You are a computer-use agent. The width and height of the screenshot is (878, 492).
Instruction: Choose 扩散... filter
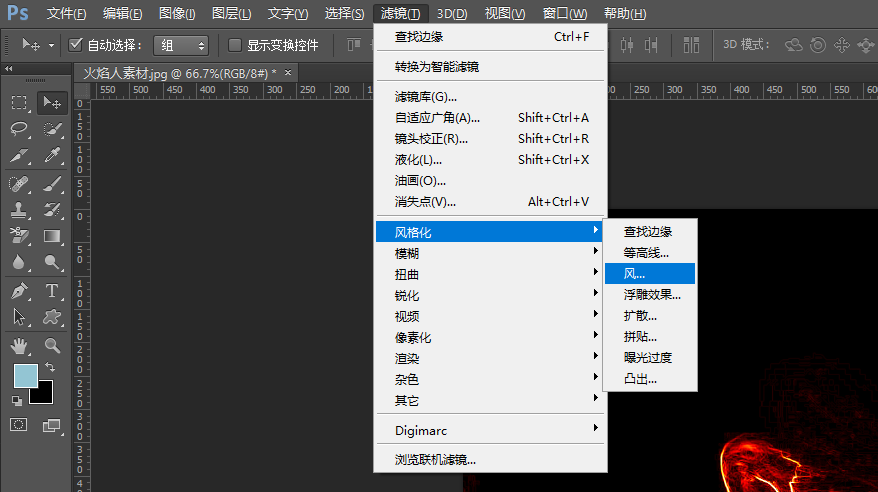coord(650,316)
